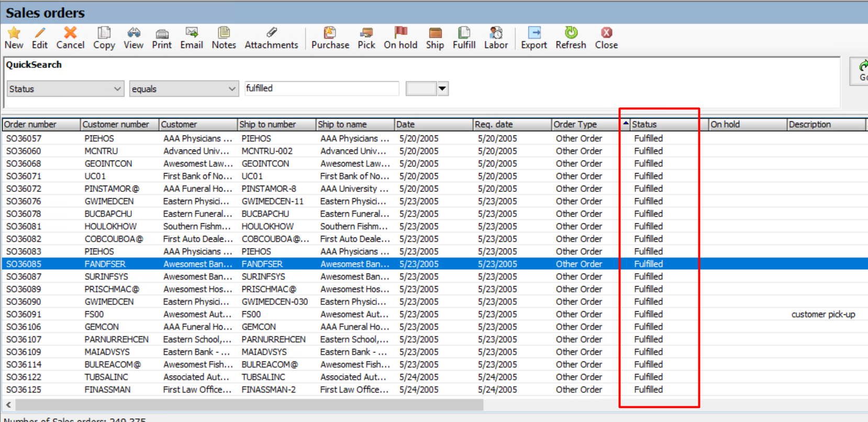This screenshot has width=868, height=422.
Task: Select order SO36107 row
Action: [434, 339]
